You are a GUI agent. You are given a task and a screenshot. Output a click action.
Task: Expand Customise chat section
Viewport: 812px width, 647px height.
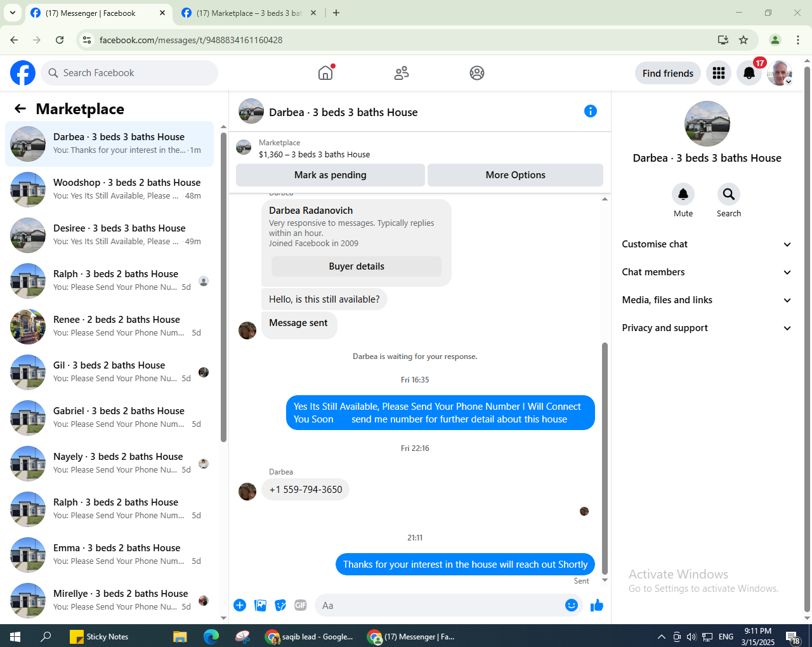point(707,244)
